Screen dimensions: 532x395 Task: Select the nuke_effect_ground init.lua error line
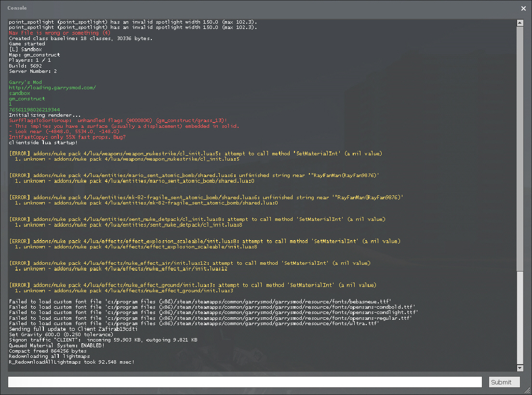coord(192,285)
